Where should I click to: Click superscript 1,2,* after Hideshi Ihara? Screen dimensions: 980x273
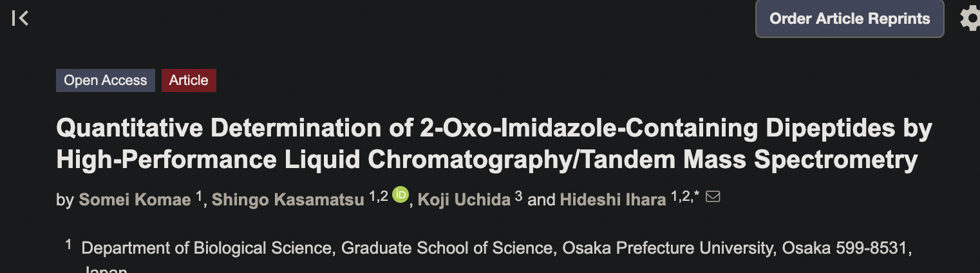[x=685, y=196]
